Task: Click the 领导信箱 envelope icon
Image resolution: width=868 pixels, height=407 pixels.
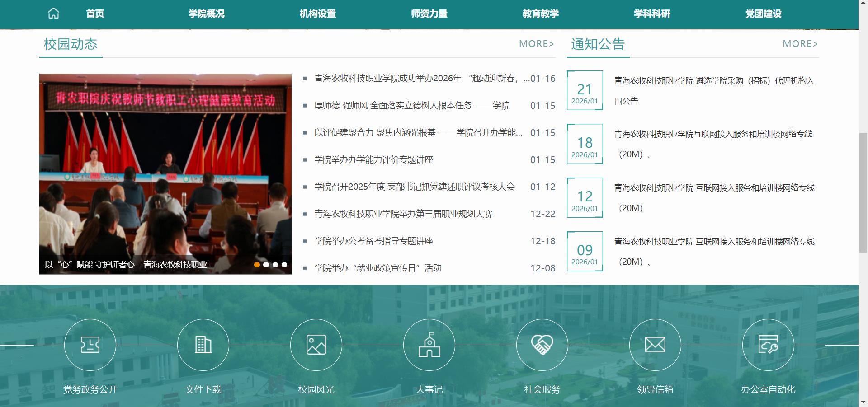Action: (655, 345)
